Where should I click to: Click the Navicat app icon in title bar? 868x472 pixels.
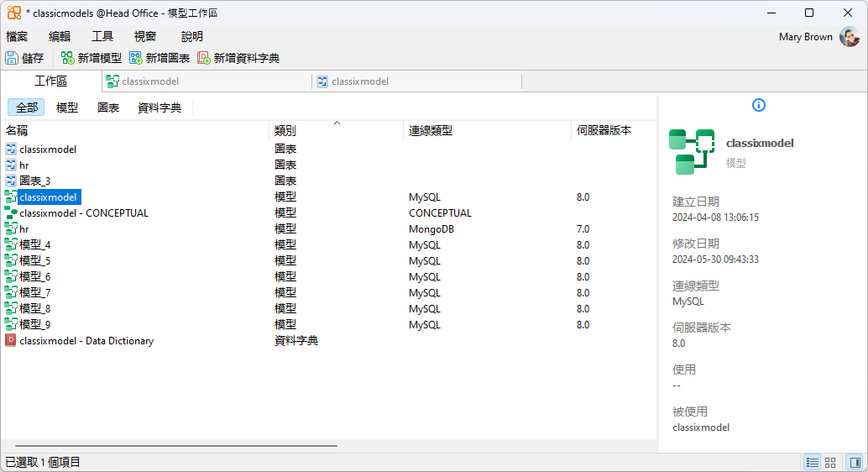13,13
